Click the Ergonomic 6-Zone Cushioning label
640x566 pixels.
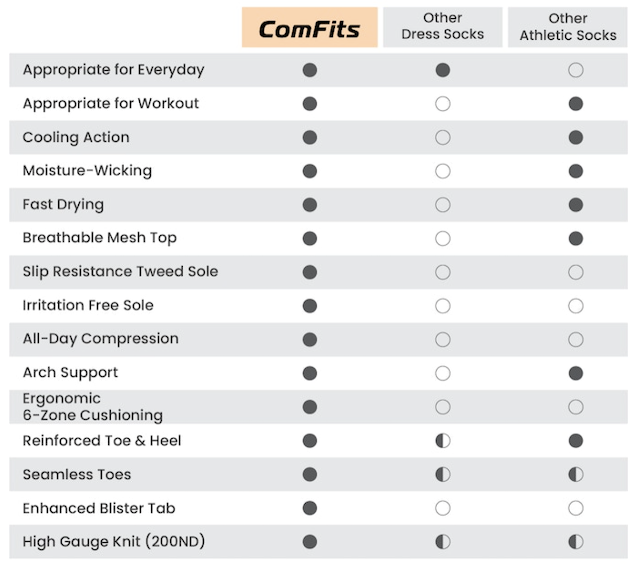[92, 407]
